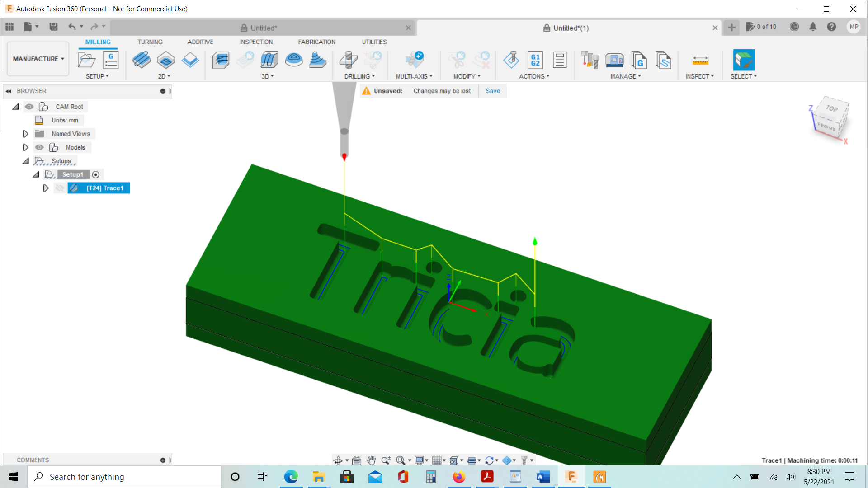Select the 3D Adaptive Clearing tool
The image size is (868, 488).
coord(221,60)
